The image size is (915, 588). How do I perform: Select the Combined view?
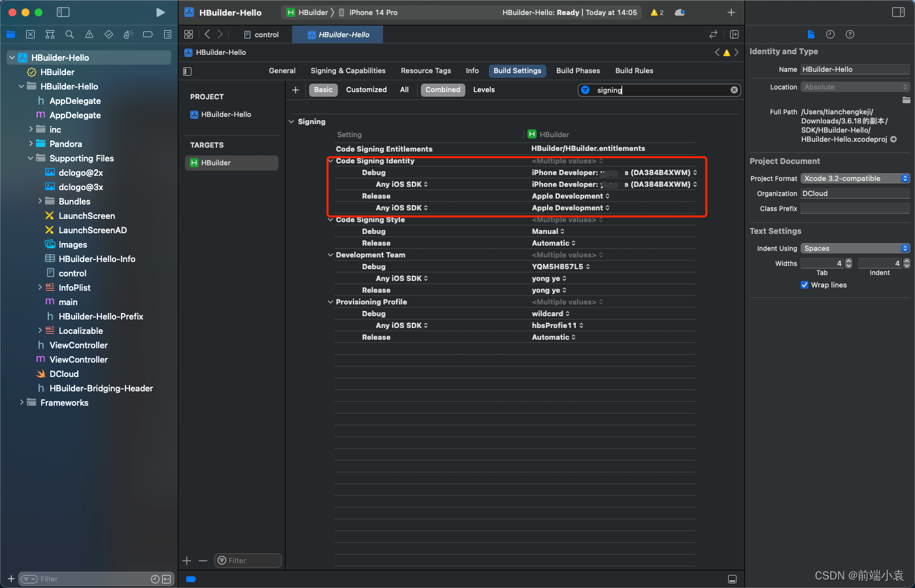443,90
